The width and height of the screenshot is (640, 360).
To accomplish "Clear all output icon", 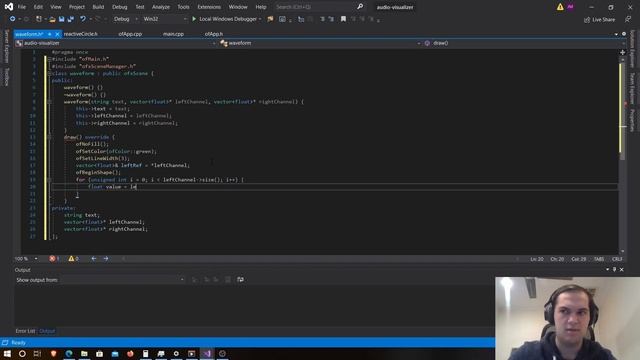I will click(x=228, y=280).
